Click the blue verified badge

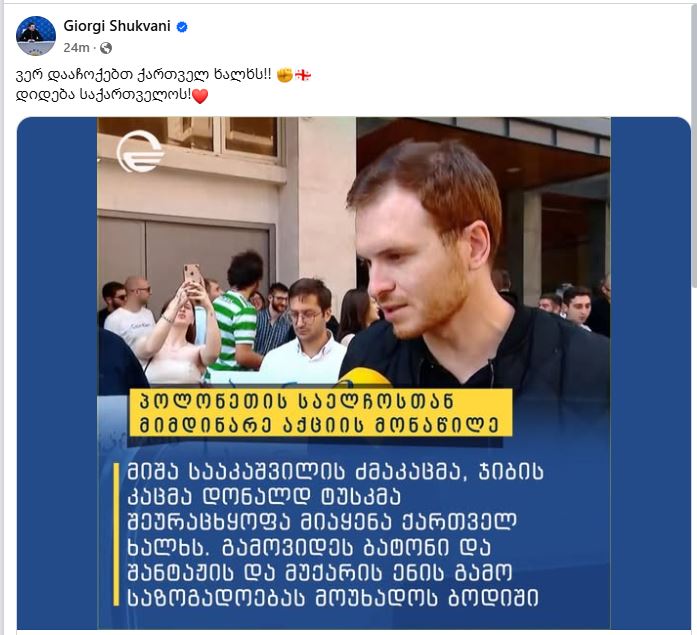tap(182, 27)
